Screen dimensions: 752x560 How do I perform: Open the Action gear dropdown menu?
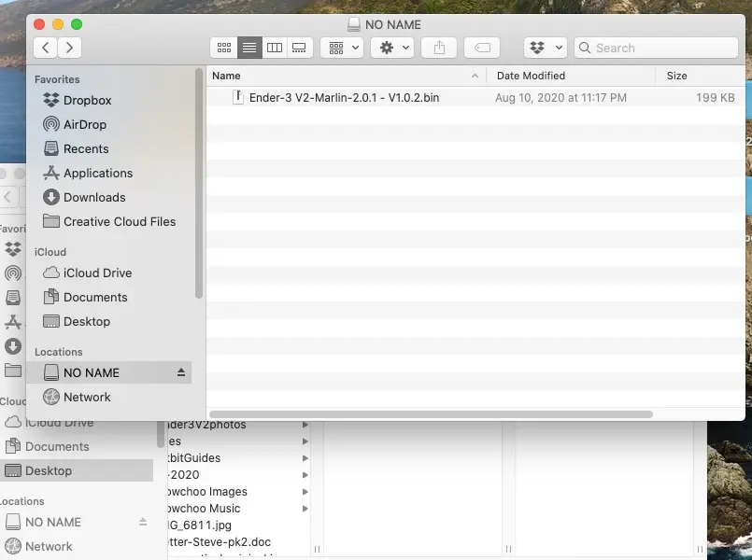[x=392, y=48]
